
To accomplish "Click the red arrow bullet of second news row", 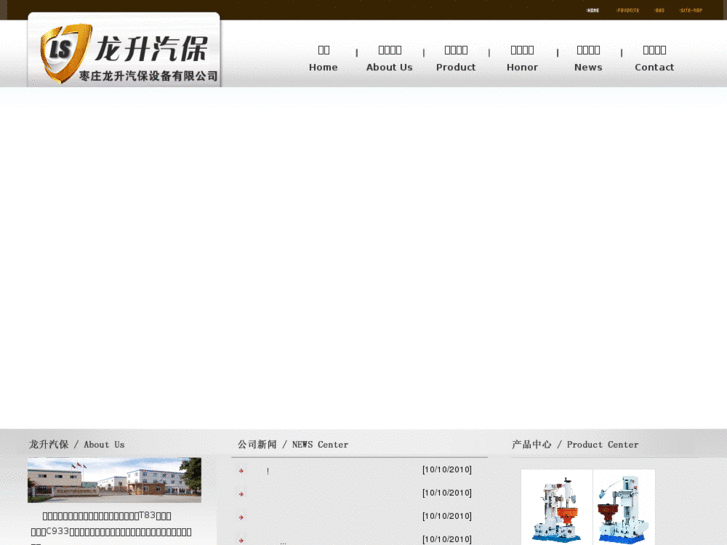I will tap(241, 494).
